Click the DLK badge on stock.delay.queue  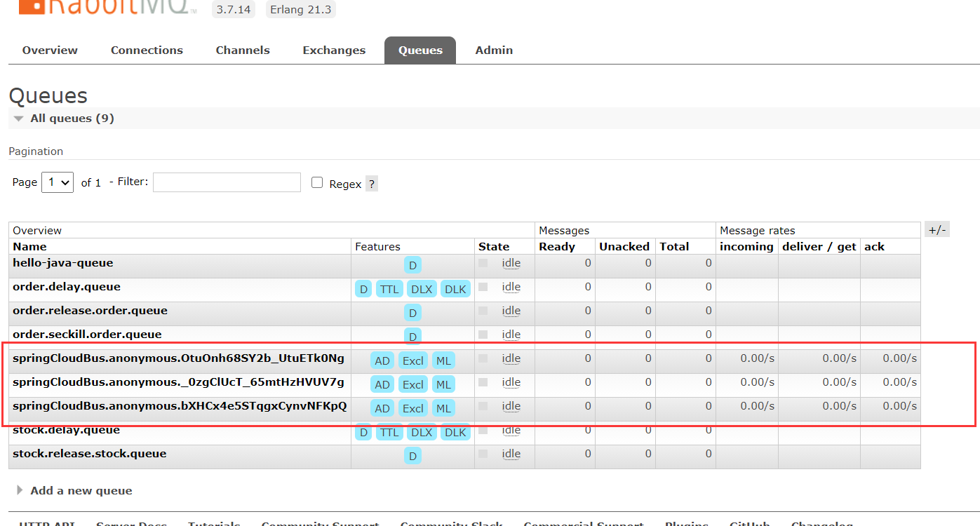[x=455, y=432]
